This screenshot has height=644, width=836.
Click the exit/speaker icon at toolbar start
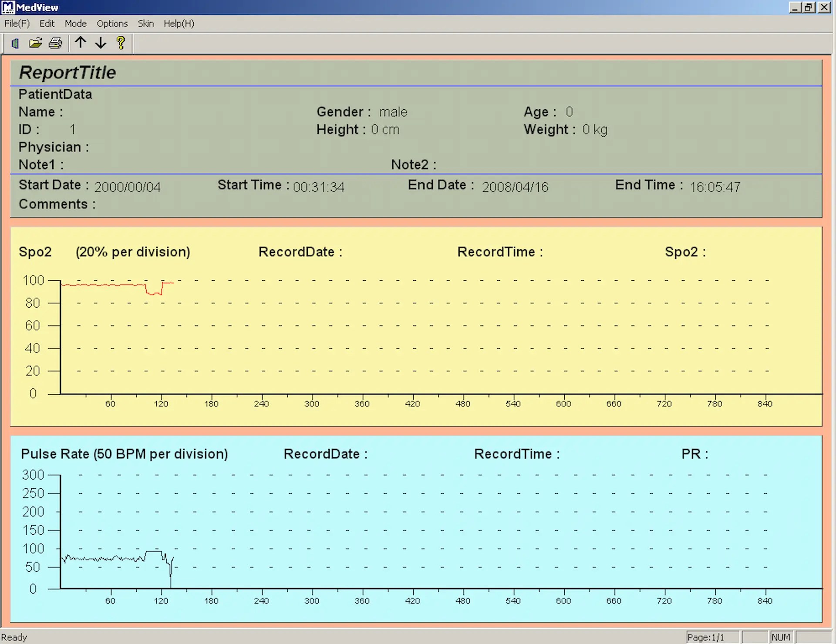click(14, 43)
